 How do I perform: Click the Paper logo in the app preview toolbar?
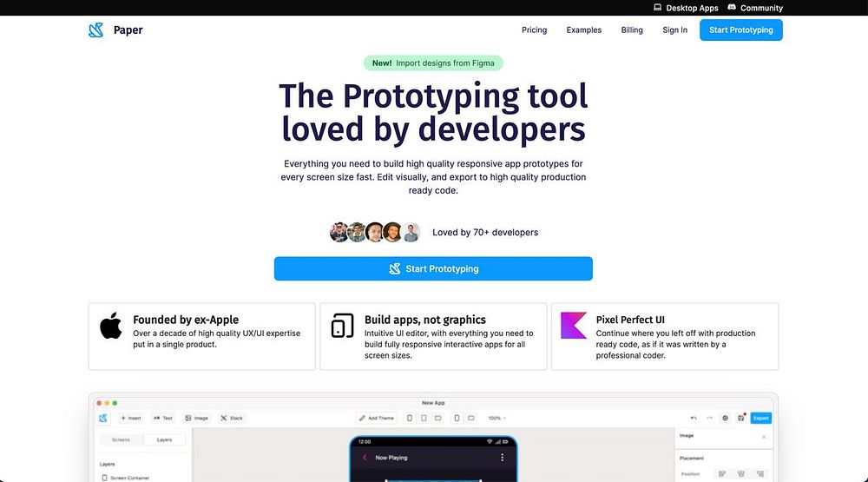[103, 419]
